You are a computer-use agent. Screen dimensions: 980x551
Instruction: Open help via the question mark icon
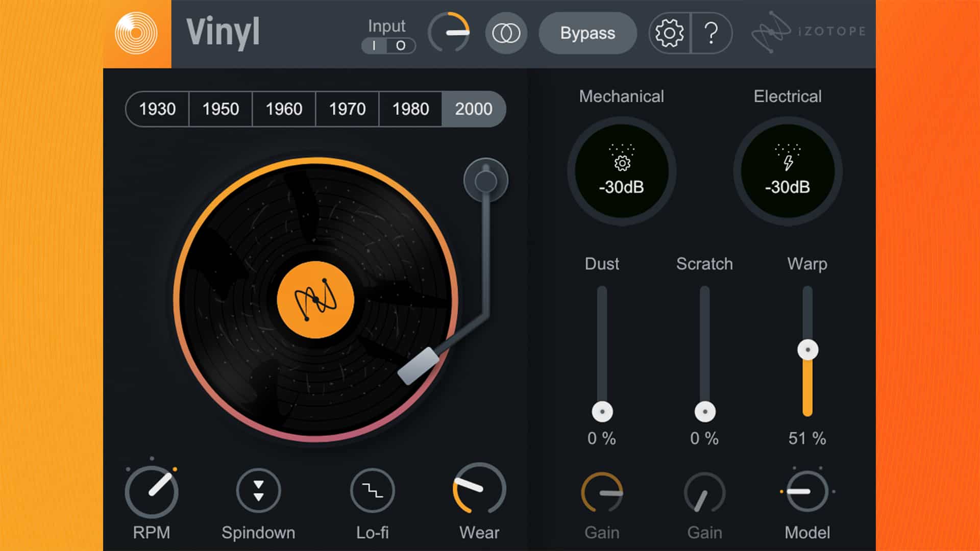pos(711,33)
